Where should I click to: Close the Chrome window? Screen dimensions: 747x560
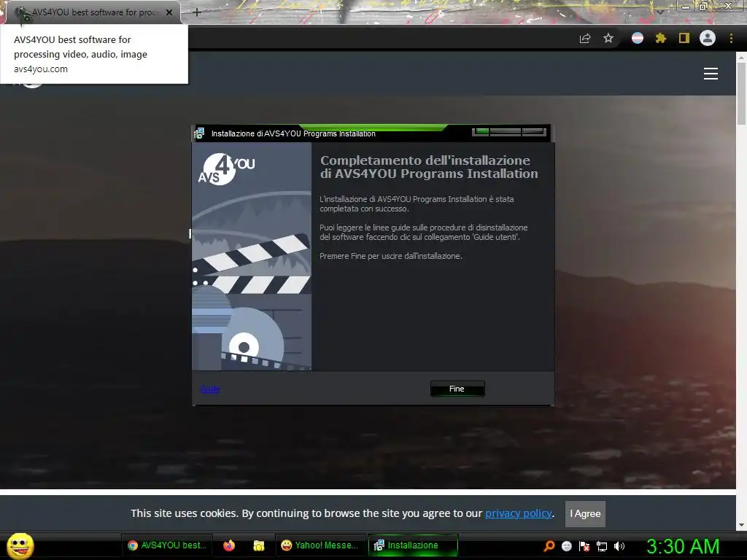(729, 6)
